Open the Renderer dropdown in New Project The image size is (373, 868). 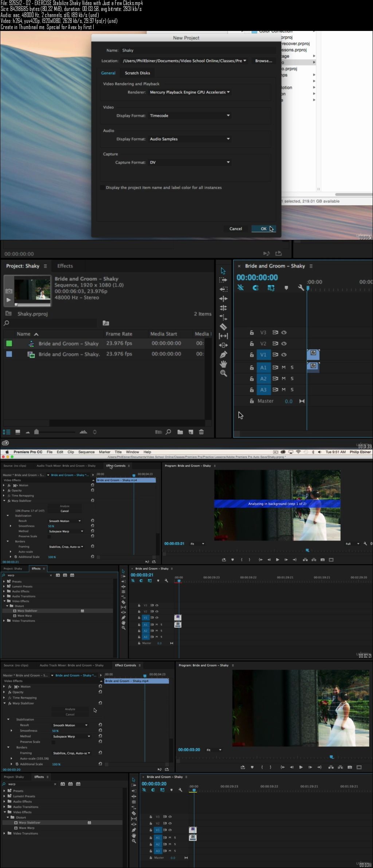point(189,92)
